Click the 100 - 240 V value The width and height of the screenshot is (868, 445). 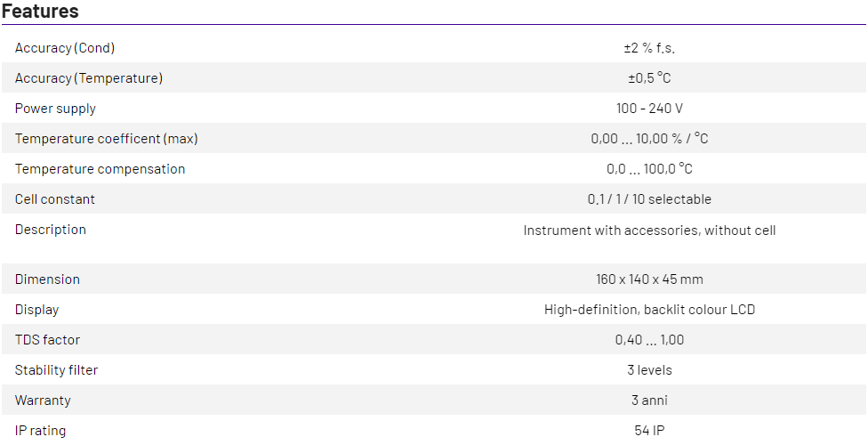click(x=649, y=109)
